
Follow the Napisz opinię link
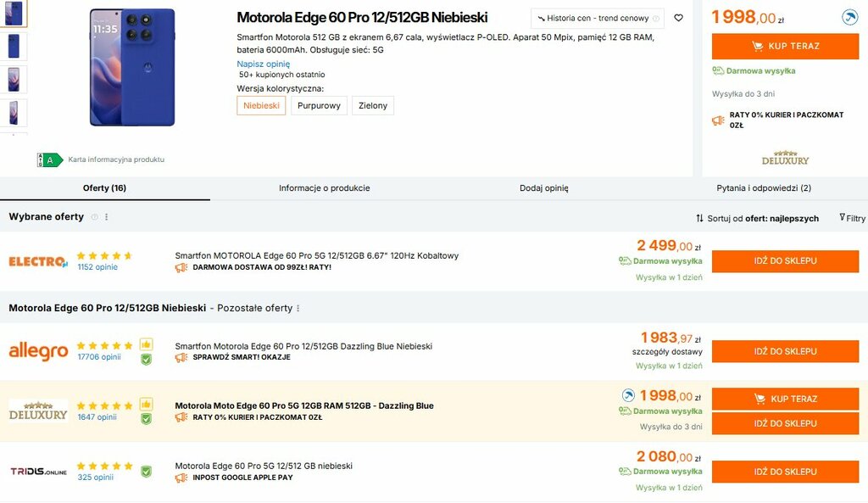point(263,64)
